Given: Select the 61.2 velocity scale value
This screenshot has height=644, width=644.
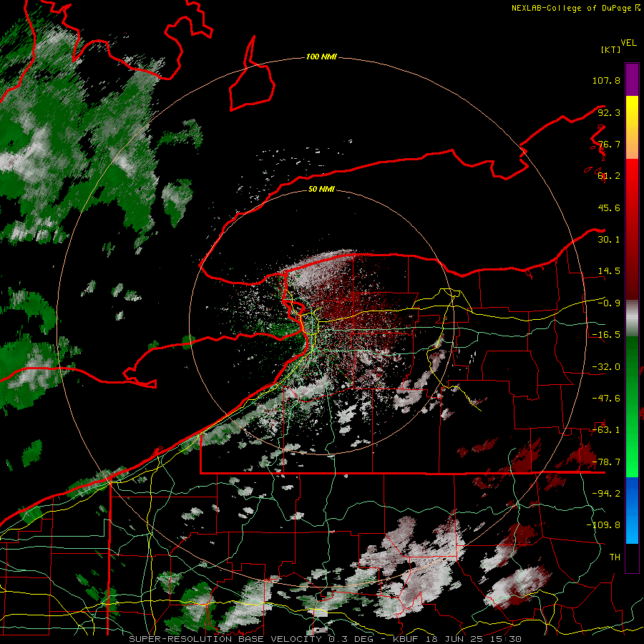Looking at the screenshot, I should tap(609, 176).
